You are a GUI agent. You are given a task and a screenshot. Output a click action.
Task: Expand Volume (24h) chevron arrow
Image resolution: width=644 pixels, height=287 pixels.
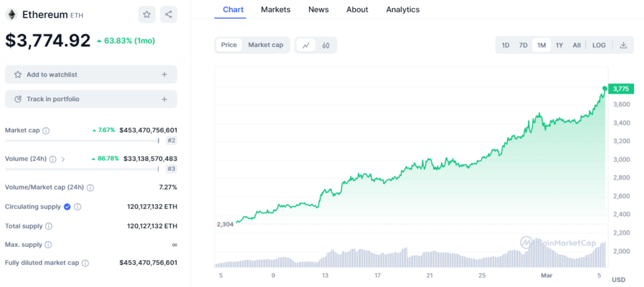tap(63, 159)
